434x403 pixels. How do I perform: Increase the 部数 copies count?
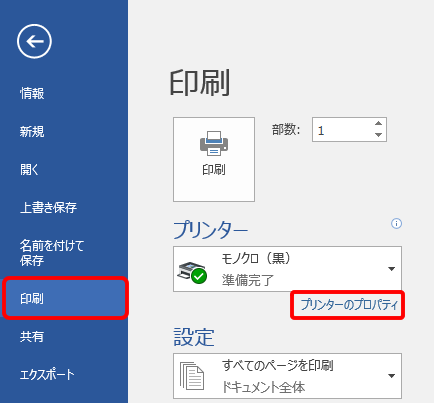point(378,123)
